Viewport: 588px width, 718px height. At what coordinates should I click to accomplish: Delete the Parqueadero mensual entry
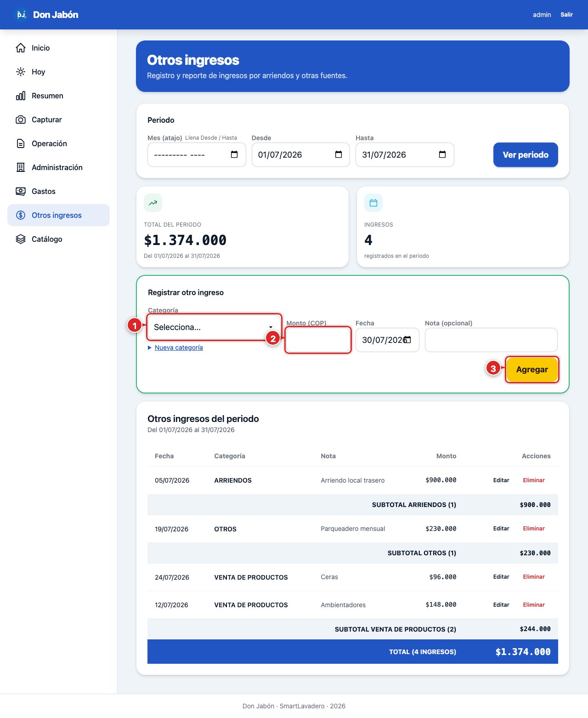click(534, 528)
